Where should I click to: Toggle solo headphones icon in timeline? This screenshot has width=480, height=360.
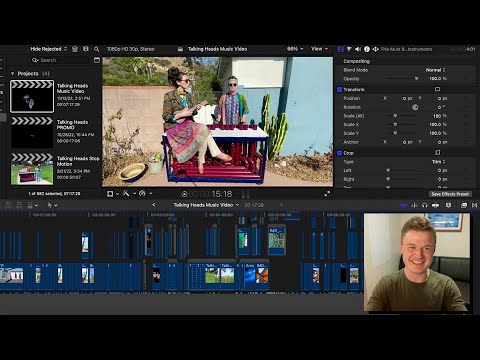tap(424, 205)
